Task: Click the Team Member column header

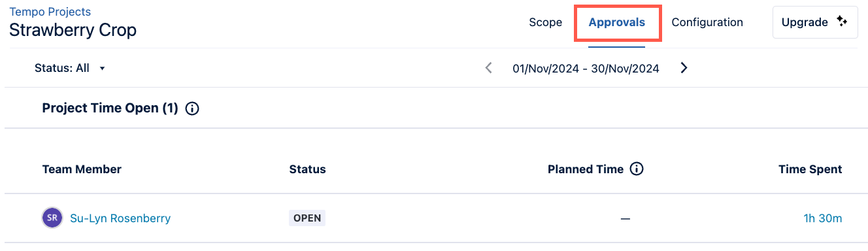Action: (x=82, y=169)
